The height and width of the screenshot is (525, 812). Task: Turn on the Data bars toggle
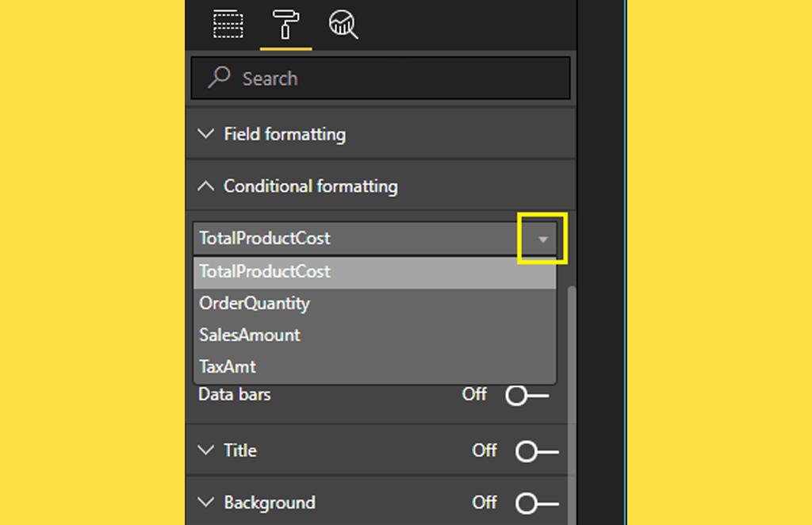pos(527,395)
